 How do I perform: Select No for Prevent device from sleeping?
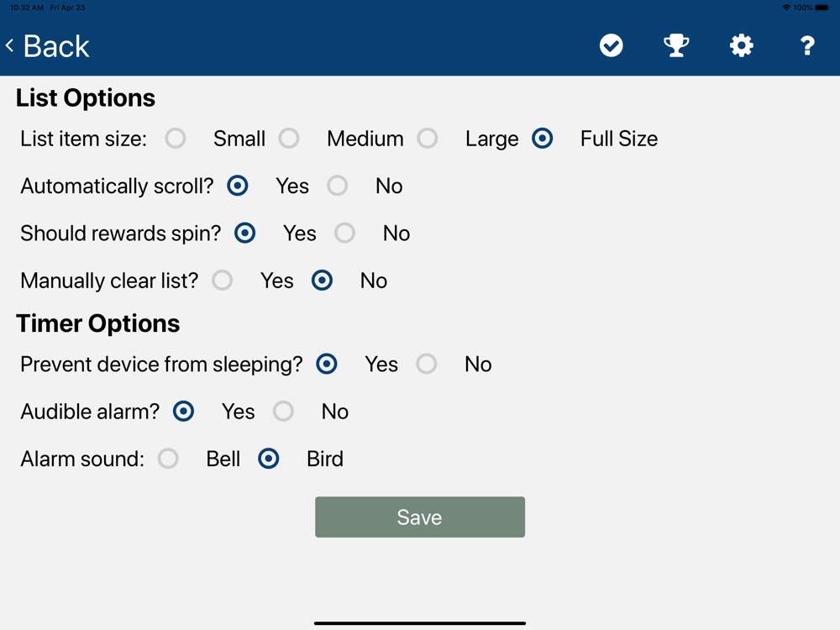(x=427, y=364)
